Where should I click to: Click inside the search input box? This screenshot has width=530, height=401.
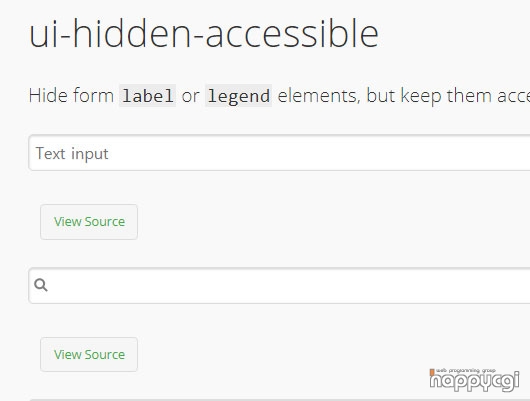279,285
